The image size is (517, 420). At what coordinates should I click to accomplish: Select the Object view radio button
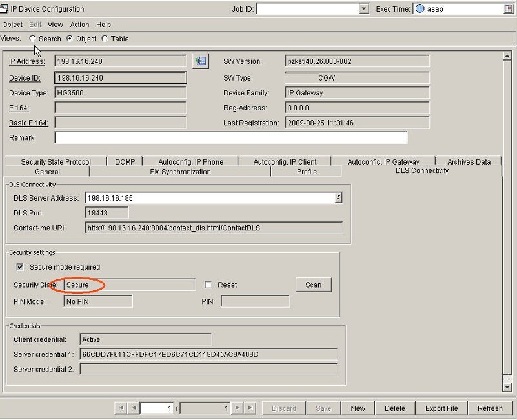[70, 39]
